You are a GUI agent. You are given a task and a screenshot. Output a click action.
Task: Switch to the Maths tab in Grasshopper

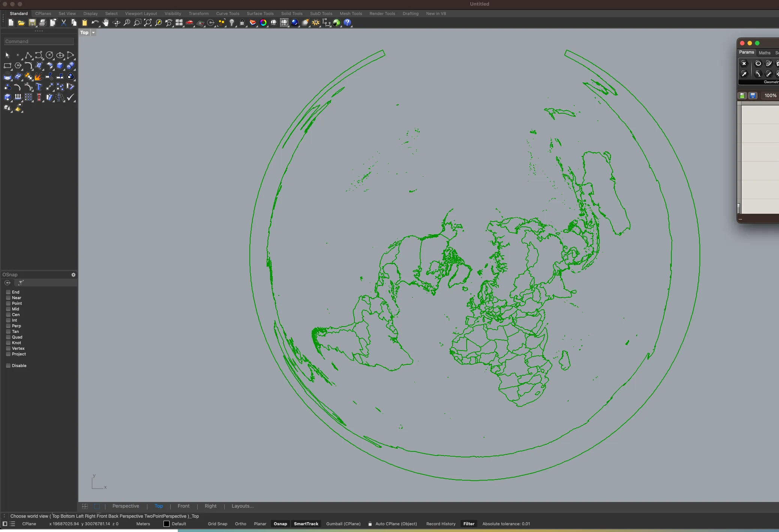(x=764, y=52)
